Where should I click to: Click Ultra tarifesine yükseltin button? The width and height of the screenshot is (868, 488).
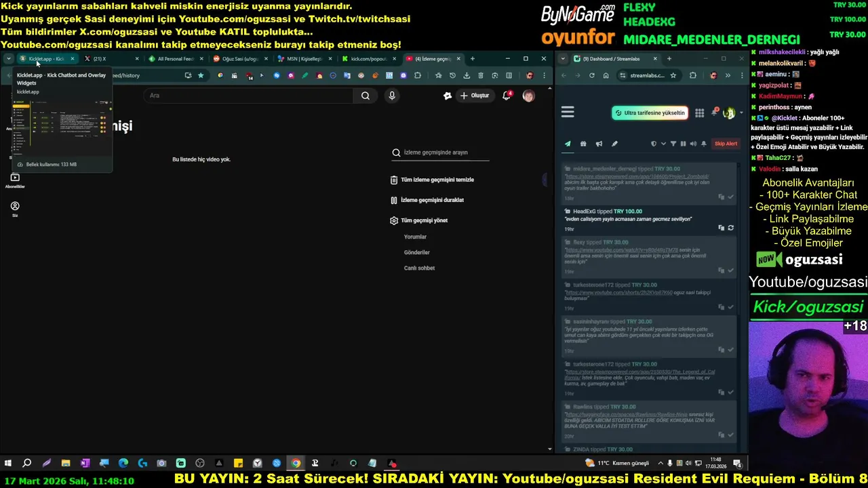click(650, 113)
